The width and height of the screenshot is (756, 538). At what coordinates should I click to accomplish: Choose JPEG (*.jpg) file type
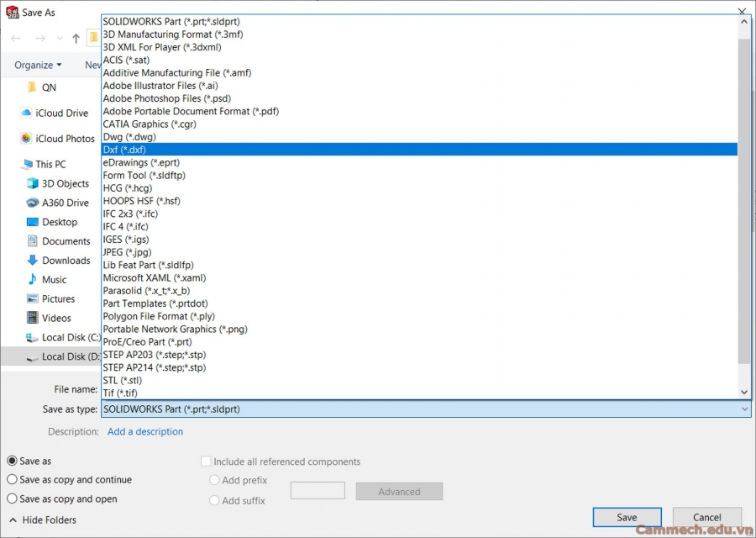[419, 252]
